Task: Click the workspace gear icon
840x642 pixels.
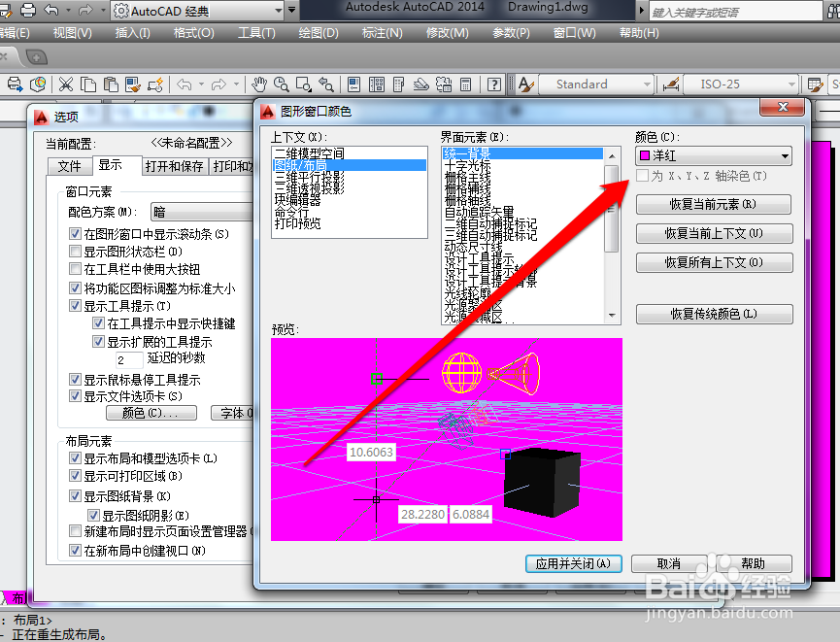Action: (121, 10)
